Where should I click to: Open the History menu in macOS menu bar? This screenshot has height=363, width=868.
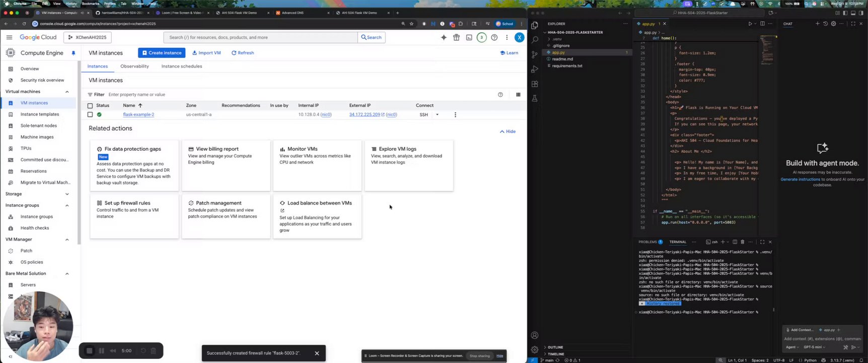[71, 4]
